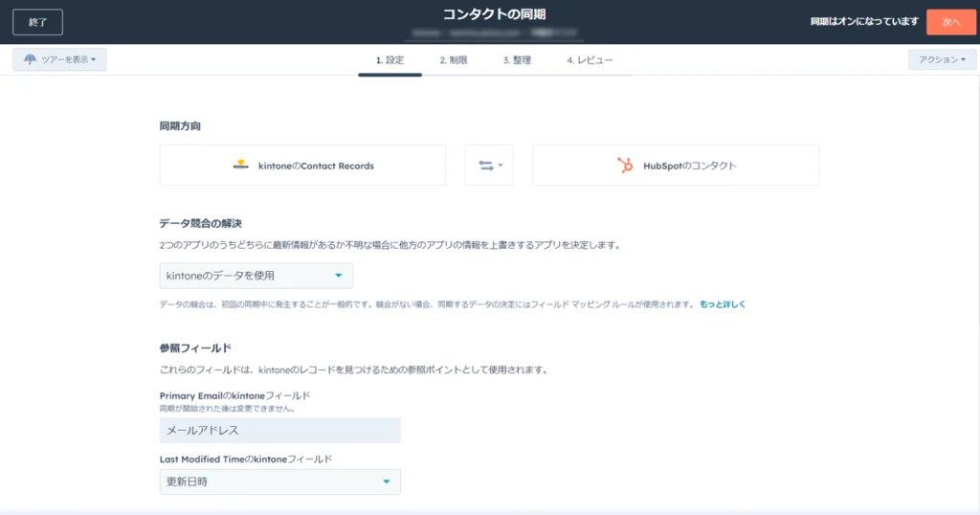Switch to the 2. 制限 tab

pos(453,60)
